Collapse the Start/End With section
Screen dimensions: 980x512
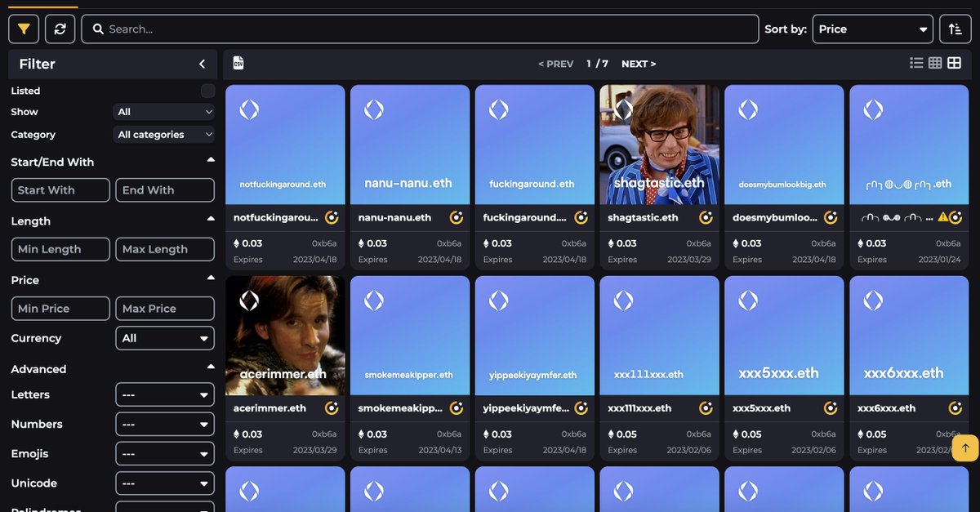pos(211,161)
